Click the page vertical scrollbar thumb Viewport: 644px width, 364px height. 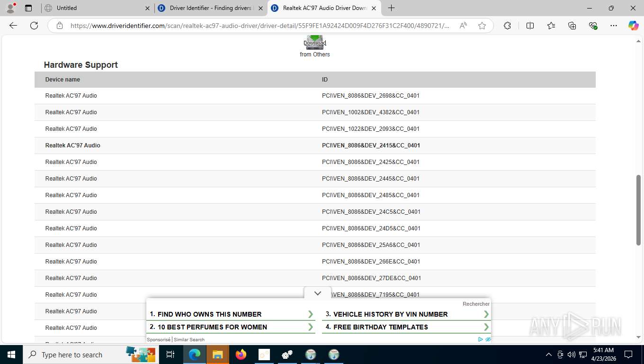[x=638, y=210]
